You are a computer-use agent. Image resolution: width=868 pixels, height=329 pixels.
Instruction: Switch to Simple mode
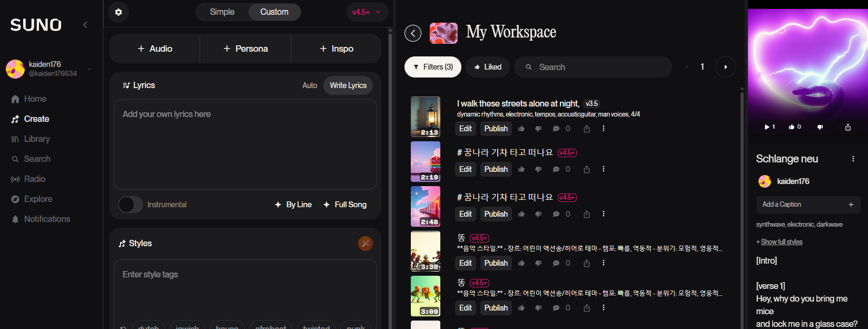(222, 12)
